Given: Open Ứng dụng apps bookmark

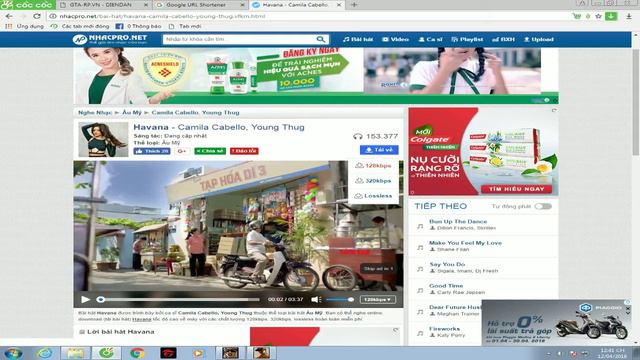Looking at the screenshot, I should click(25, 26).
